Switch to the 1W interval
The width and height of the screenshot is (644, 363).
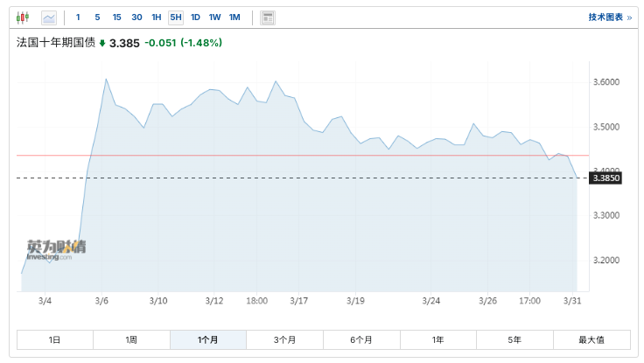click(x=214, y=17)
